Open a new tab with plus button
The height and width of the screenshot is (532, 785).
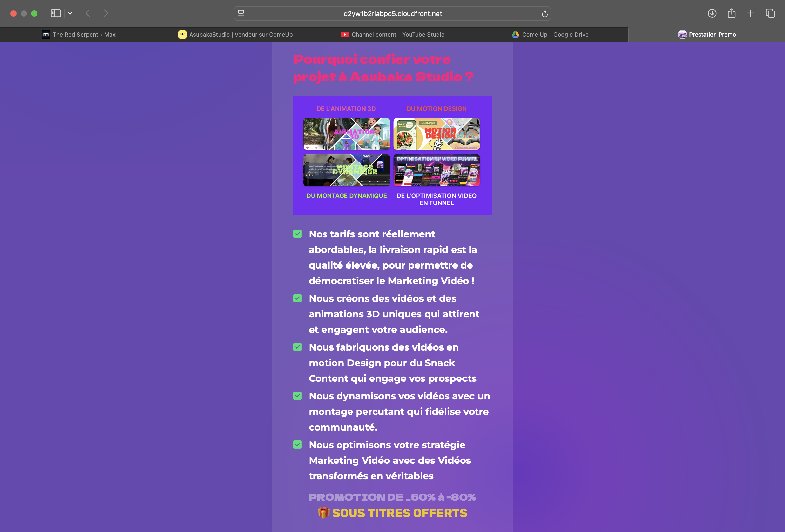coord(750,13)
